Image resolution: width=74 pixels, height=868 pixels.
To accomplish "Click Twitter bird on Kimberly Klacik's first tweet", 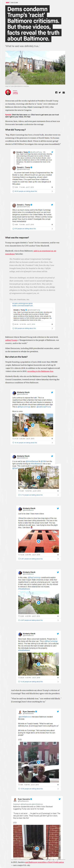I will pyautogui.click(x=52, y=393).
